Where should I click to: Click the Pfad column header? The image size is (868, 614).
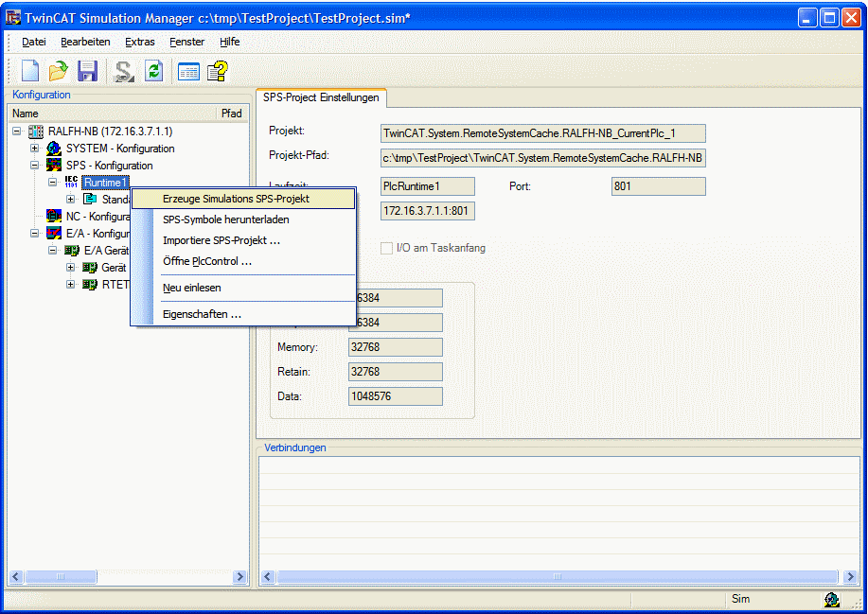click(x=232, y=114)
